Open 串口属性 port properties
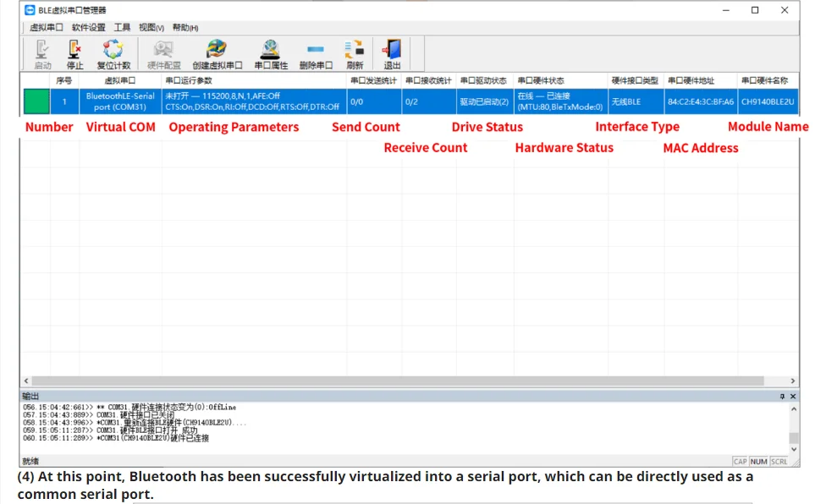826x504 pixels. coord(271,54)
